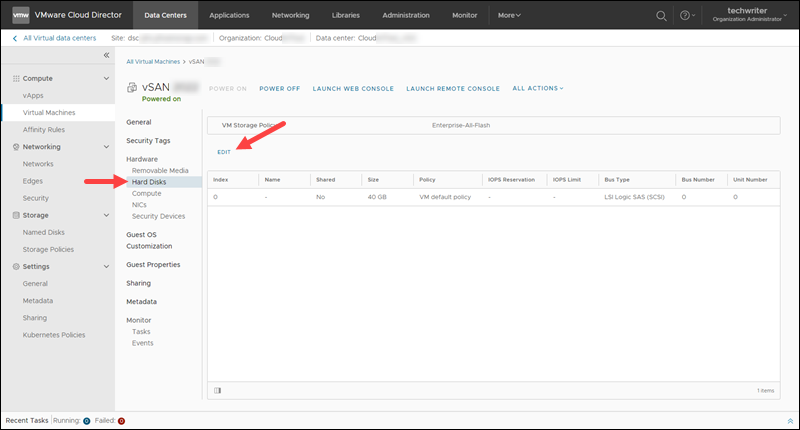Open the More menu dropdown
The height and width of the screenshot is (430, 800).
(509, 15)
